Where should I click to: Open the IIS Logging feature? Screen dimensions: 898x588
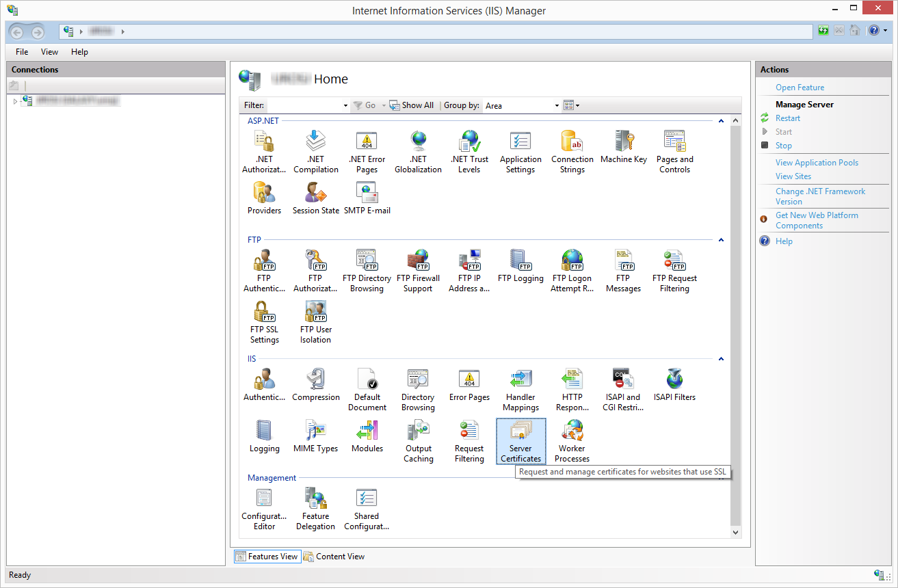264,436
